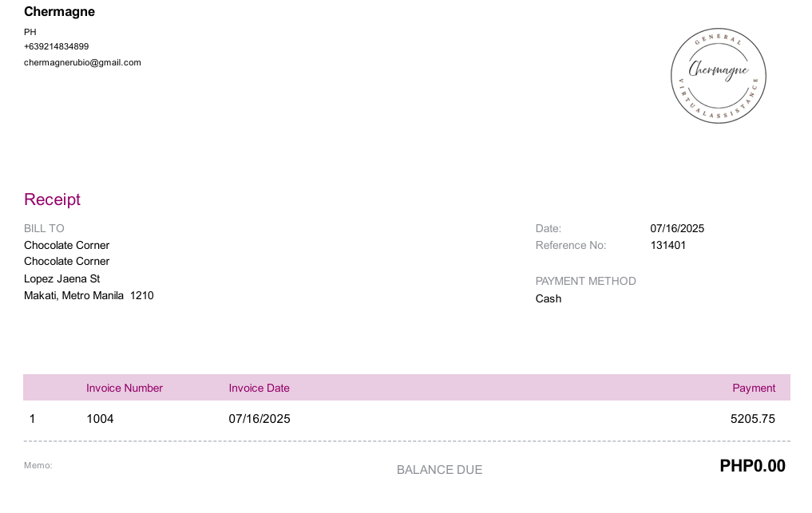Viewport: 812px width, 513px height.
Task: Click the PHP0.00 balance due amount
Action: (752, 466)
